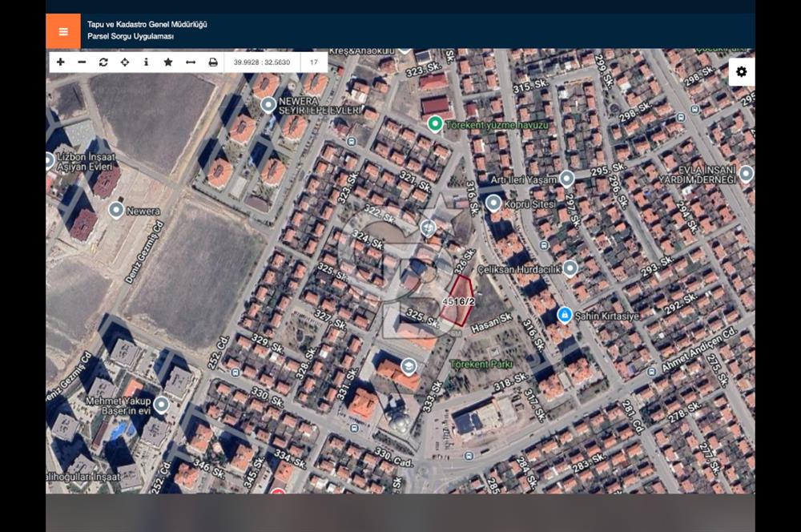
Task: Select the Newera Seyirtepe Evleri map pin
Action: point(268,105)
